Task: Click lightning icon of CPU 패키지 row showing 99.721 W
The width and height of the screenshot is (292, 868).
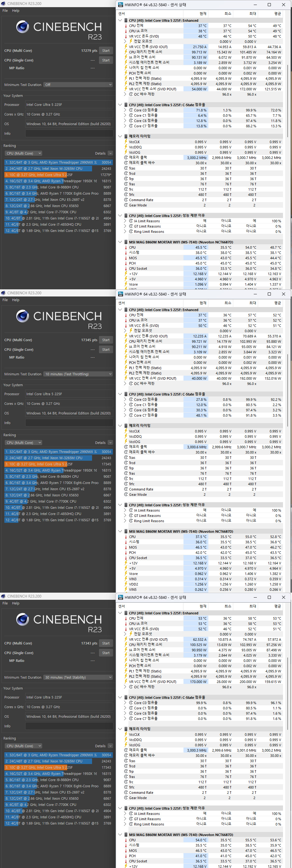Action: click(x=126, y=341)
